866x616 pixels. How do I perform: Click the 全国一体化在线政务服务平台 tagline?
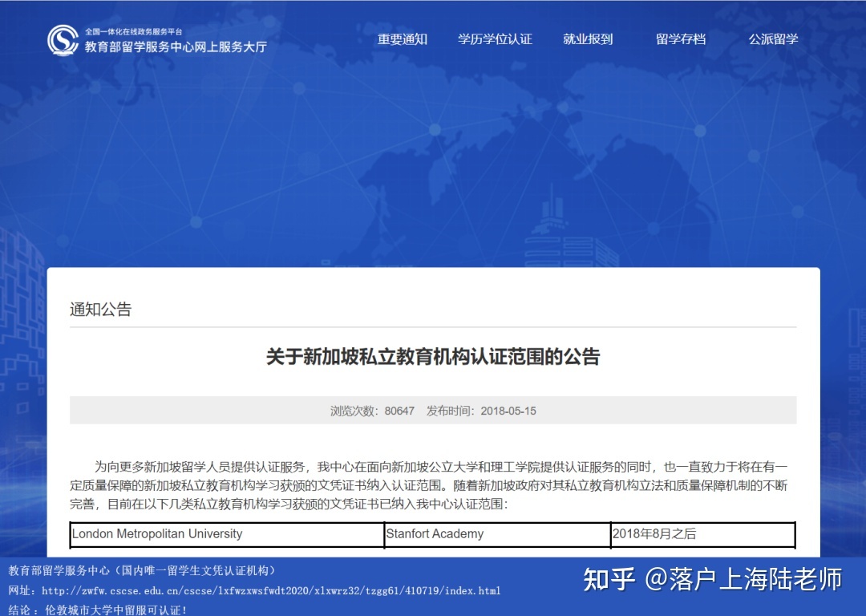coord(133,31)
